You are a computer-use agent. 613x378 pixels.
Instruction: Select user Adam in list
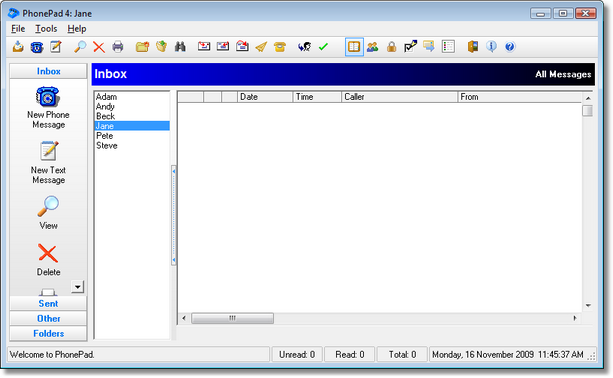click(x=132, y=97)
